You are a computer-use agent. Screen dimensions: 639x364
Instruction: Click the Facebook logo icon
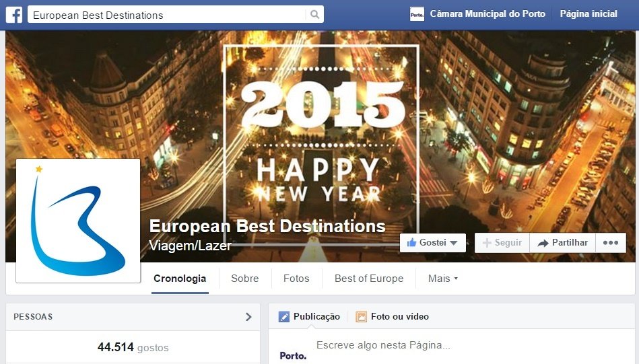14,15
